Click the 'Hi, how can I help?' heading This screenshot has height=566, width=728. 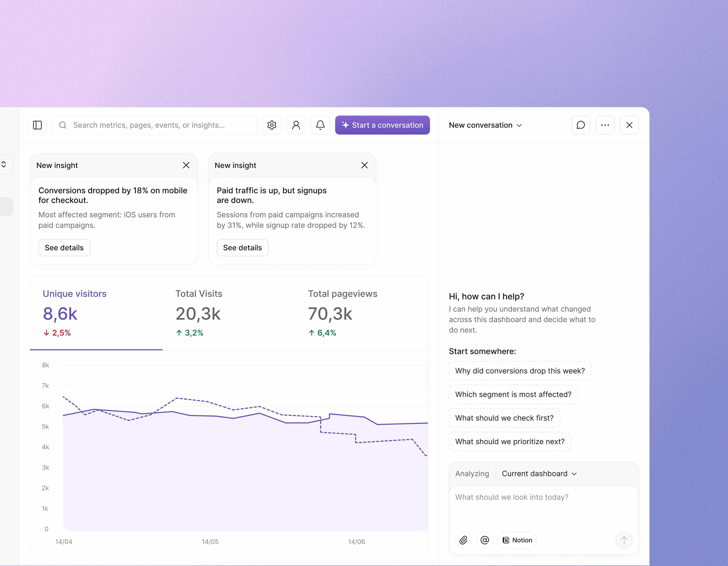tap(486, 296)
